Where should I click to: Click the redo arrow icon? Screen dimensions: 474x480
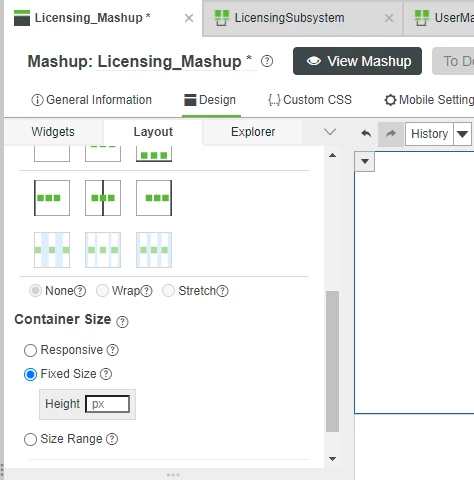tap(391, 134)
